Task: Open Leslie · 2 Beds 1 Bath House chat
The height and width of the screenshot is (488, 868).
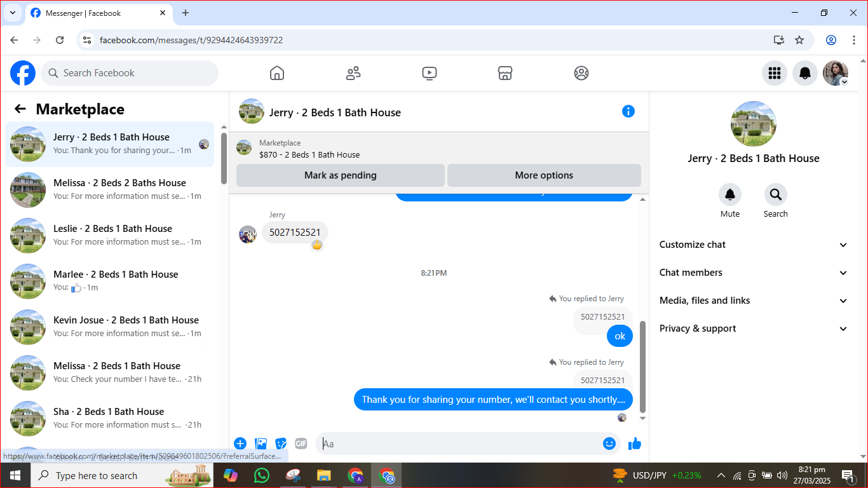Action: (x=110, y=236)
